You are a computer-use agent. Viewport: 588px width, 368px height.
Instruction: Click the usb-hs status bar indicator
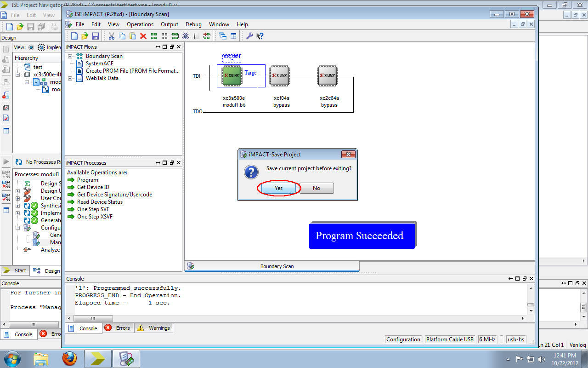[x=515, y=339]
